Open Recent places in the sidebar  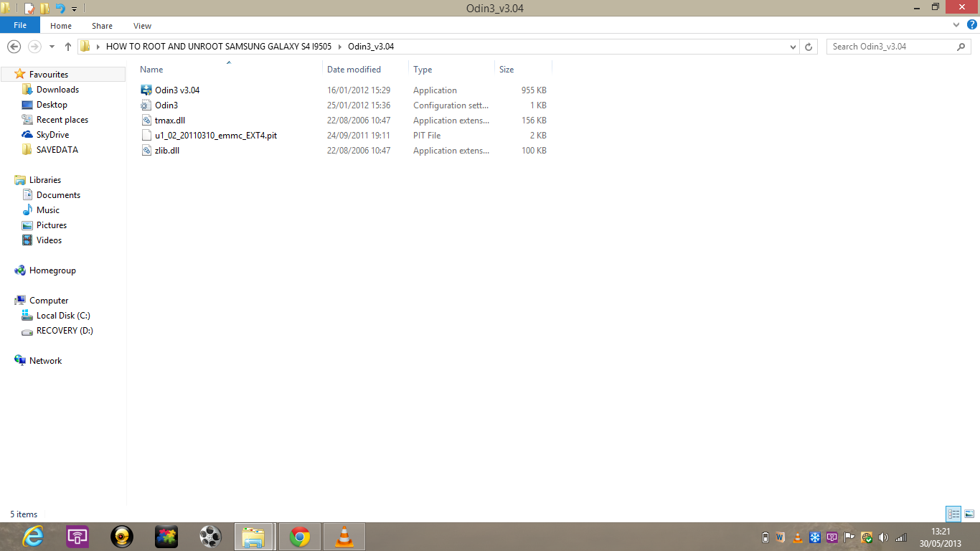(62, 120)
